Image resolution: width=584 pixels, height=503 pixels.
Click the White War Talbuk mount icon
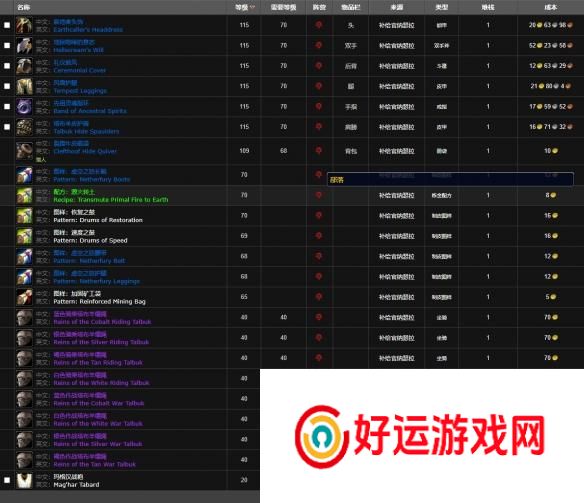pos(24,419)
